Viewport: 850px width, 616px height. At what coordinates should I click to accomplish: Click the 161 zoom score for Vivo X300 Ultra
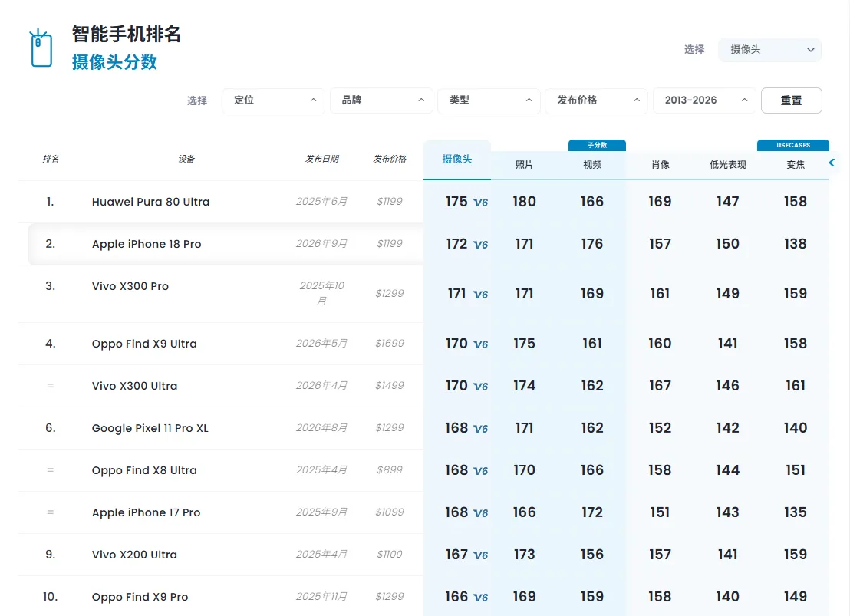[x=796, y=386]
